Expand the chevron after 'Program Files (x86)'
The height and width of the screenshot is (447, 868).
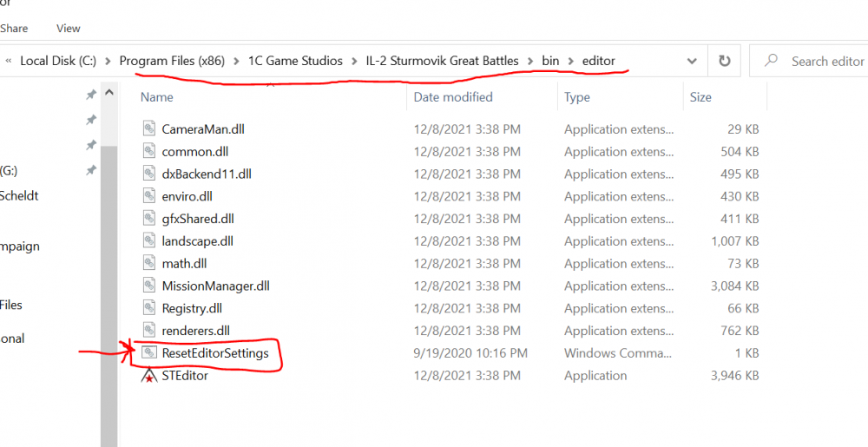tap(237, 62)
